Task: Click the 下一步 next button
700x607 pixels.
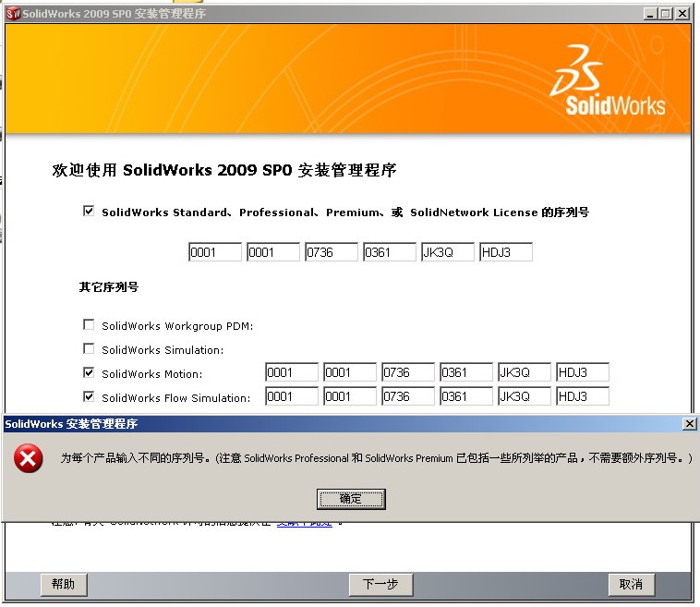Action: pos(380,584)
